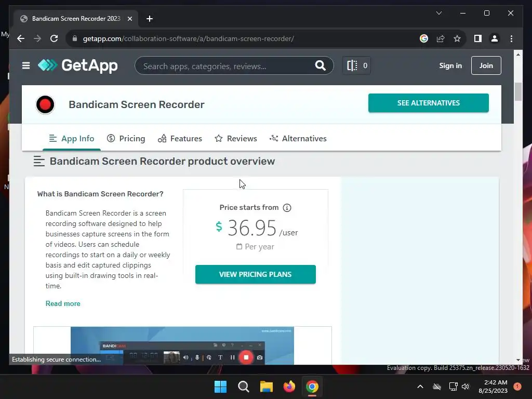Switch to the Pricing tab
This screenshot has width=532, height=399.
click(126, 138)
